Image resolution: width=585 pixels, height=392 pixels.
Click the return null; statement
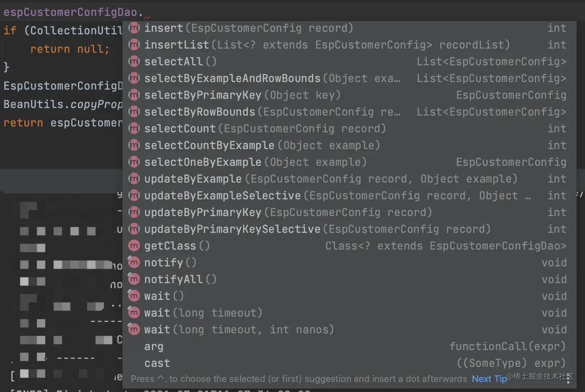coord(70,49)
